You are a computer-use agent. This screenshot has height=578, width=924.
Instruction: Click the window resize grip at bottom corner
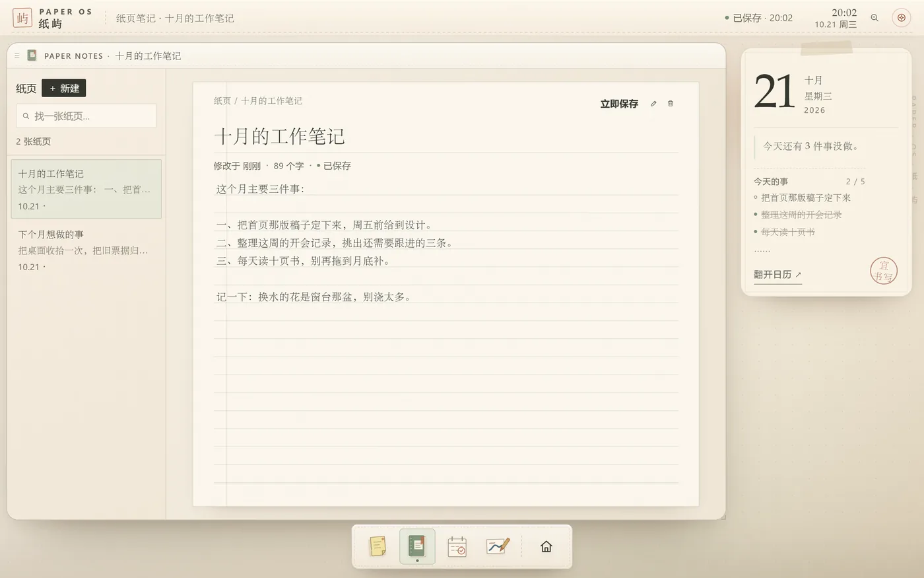click(723, 516)
